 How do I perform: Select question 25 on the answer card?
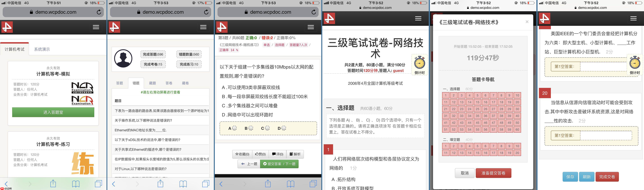477,109
